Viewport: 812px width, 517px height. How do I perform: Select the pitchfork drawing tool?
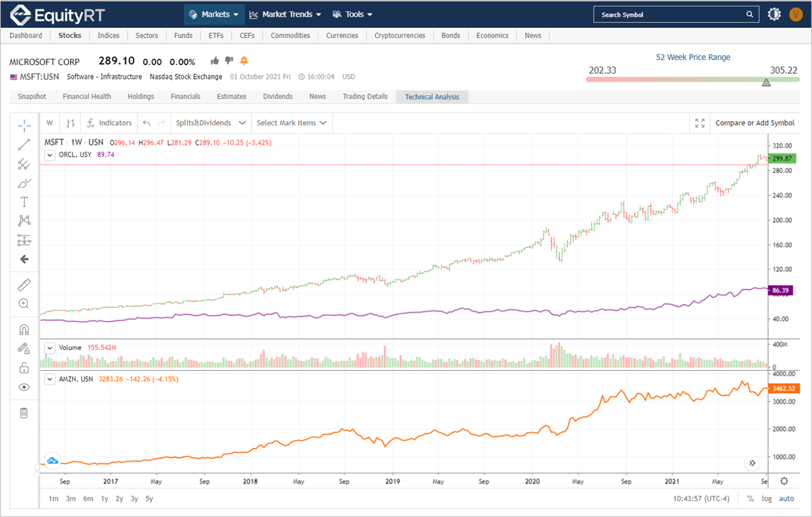click(24, 164)
